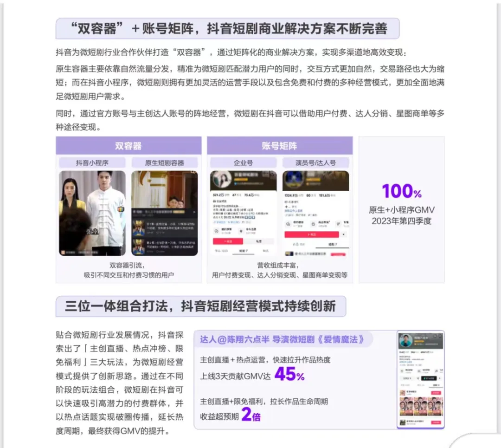Click the 抖音小程序 label
The height and width of the screenshot is (448, 501).
point(92,163)
